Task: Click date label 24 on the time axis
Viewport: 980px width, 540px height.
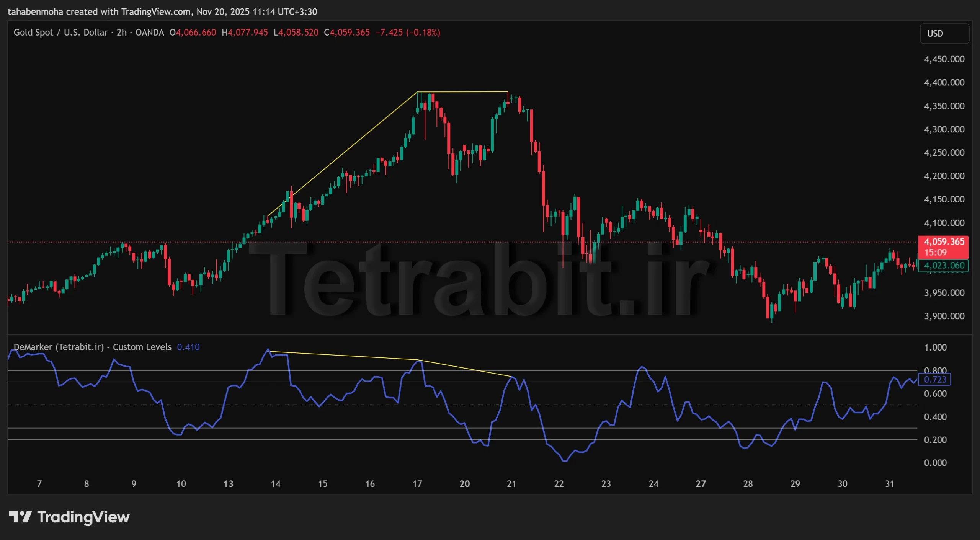Action: pos(653,484)
